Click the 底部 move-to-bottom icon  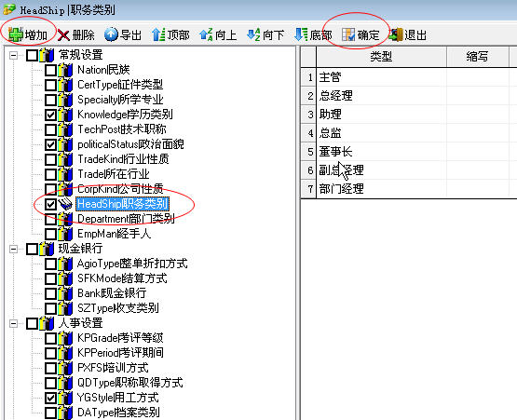[301, 34]
